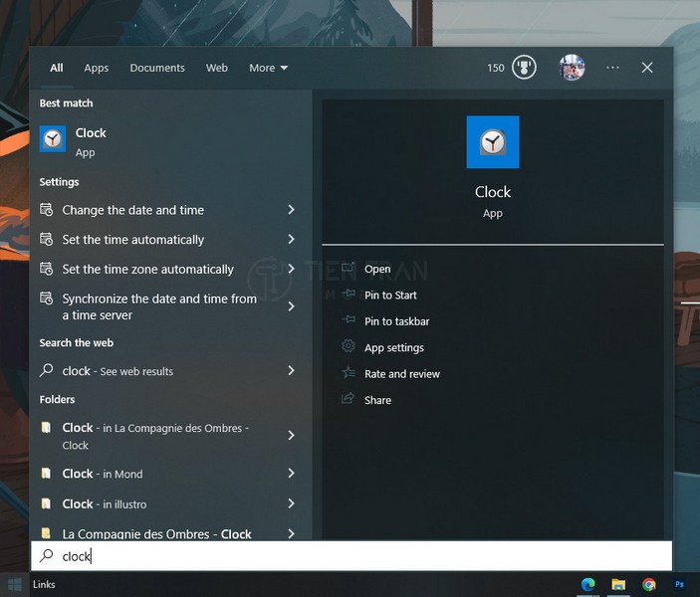700x597 pixels.
Task: Click the Clock app icon in Best match
Action: click(x=53, y=139)
